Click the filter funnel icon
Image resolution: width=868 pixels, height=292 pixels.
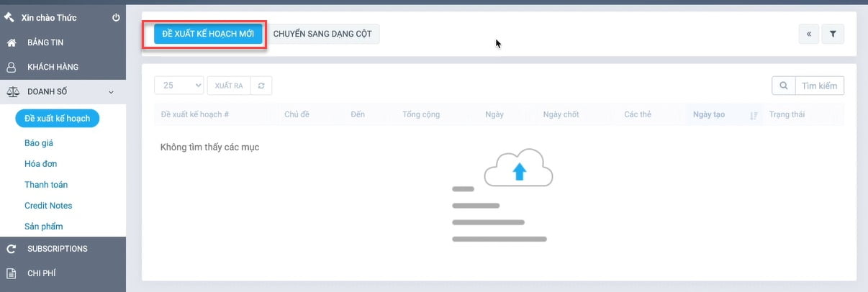(833, 34)
